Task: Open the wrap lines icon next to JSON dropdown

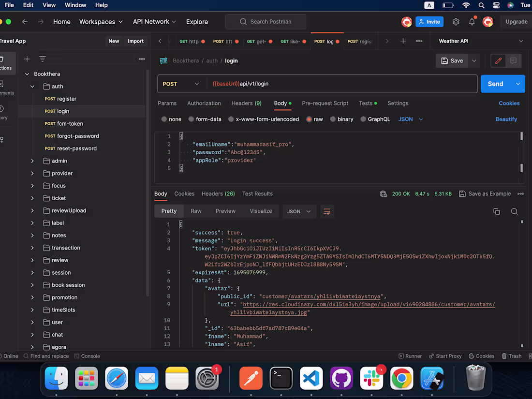Action: pyautogui.click(x=327, y=211)
